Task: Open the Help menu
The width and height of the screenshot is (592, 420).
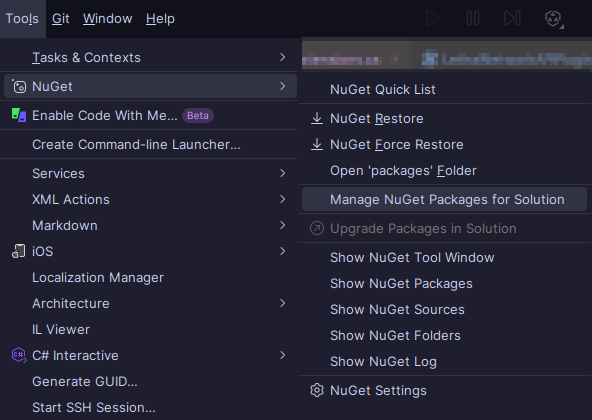Action: (160, 19)
